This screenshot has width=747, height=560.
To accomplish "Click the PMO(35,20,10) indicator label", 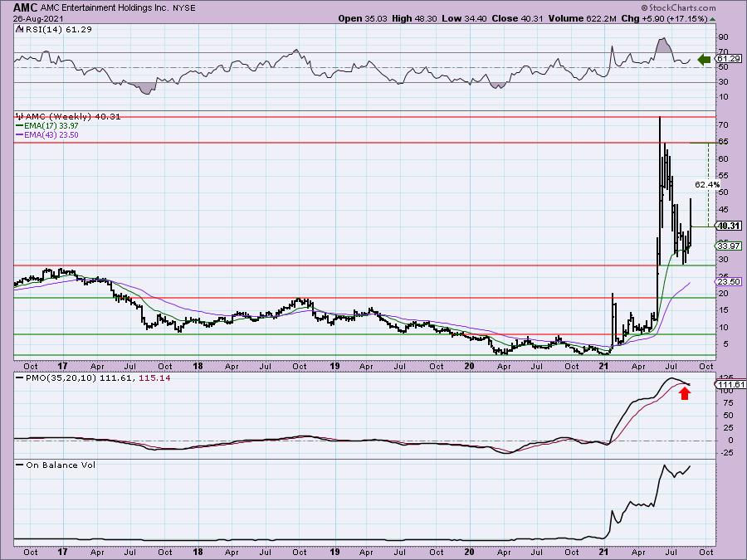I will (x=61, y=378).
